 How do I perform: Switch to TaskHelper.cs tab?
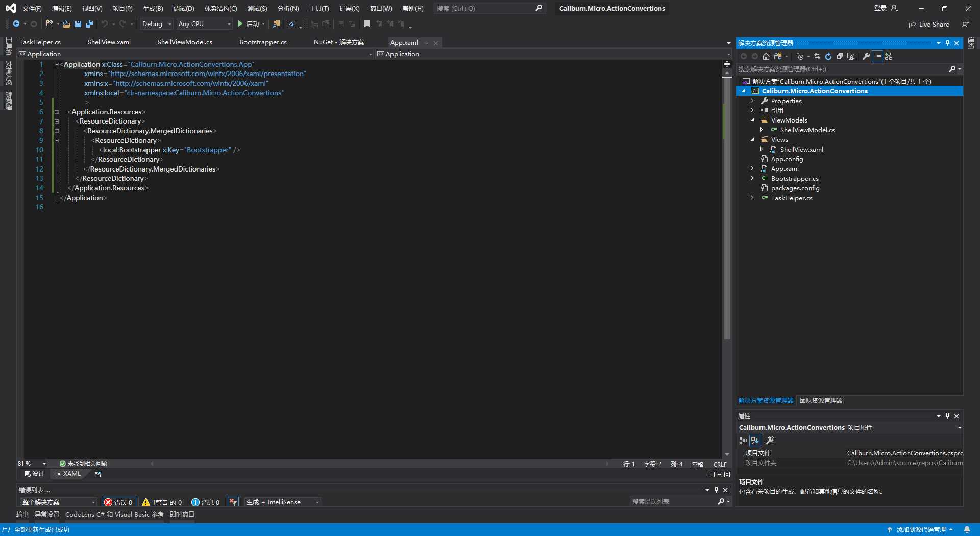[x=40, y=42]
